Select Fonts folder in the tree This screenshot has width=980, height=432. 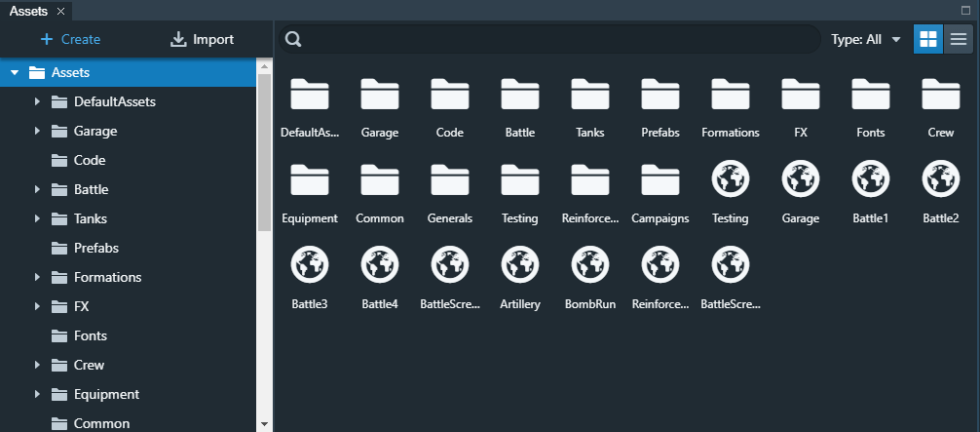[90, 335]
